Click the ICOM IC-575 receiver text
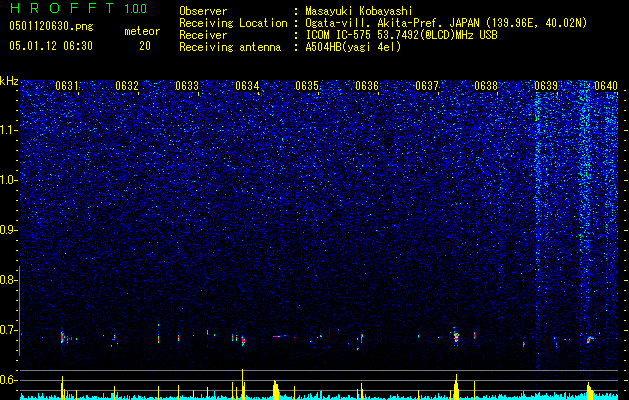Image resolution: width=629 pixels, height=400 pixels. [x=401, y=35]
